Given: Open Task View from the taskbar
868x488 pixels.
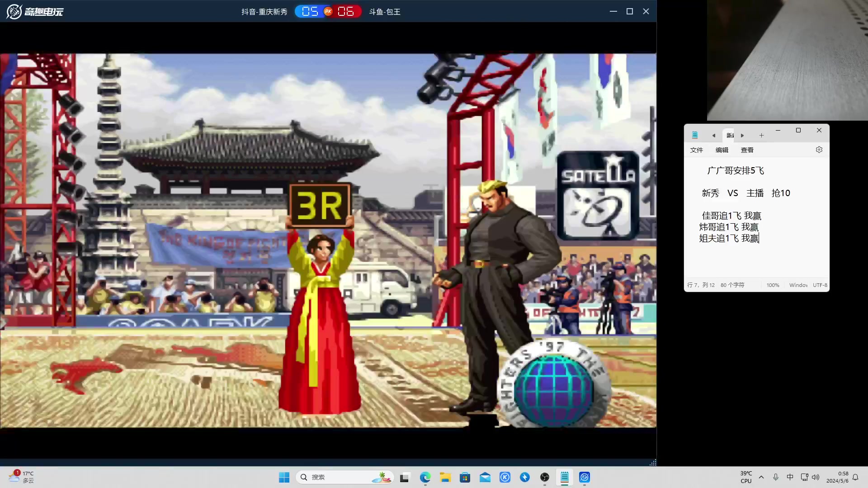Looking at the screenshot, I should pos(405,477).
